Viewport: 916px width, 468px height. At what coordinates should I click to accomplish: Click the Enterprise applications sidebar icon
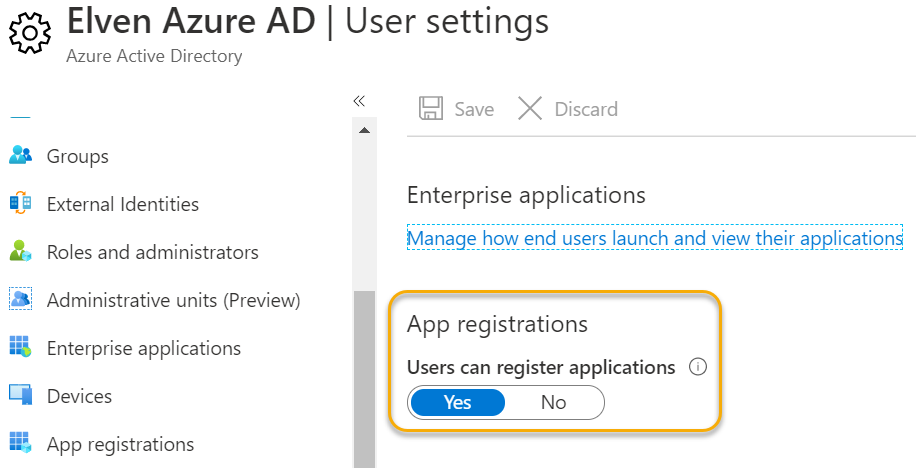point(20,346)
